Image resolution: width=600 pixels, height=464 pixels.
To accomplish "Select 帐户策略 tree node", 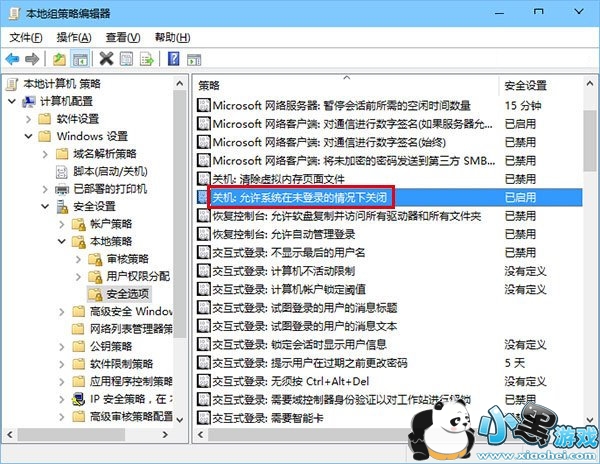I will 111,224.
